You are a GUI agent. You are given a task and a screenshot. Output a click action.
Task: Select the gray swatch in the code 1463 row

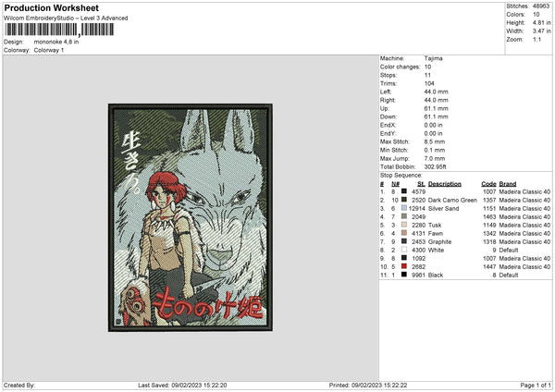coord(404,216)
